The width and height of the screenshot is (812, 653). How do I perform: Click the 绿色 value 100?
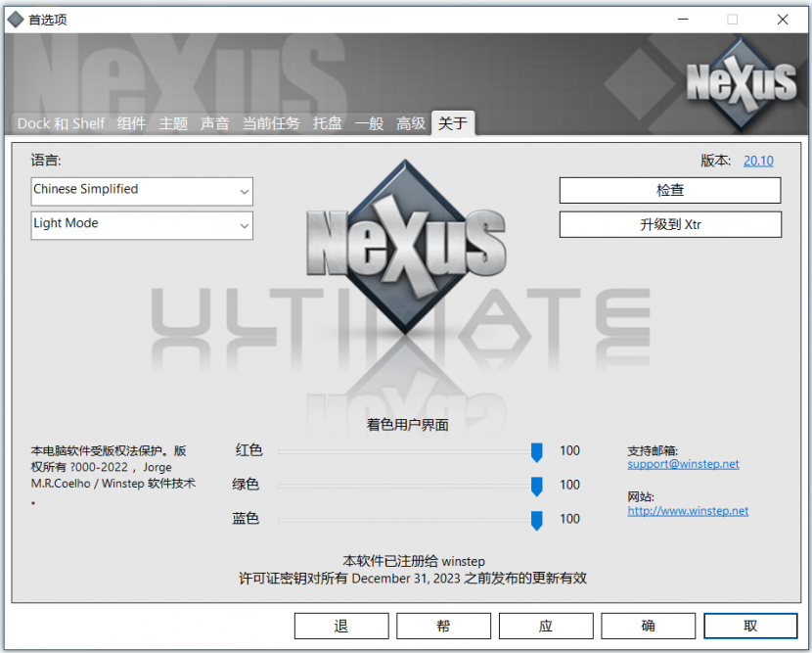point(569,485)
